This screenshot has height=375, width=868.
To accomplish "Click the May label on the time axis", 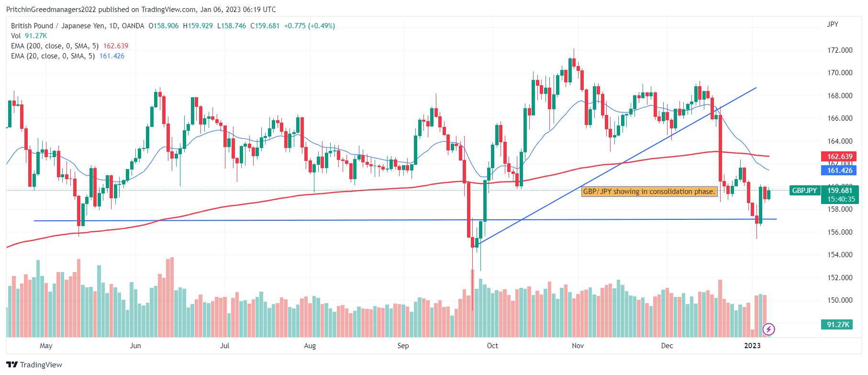I will click(x=46, y=346).
